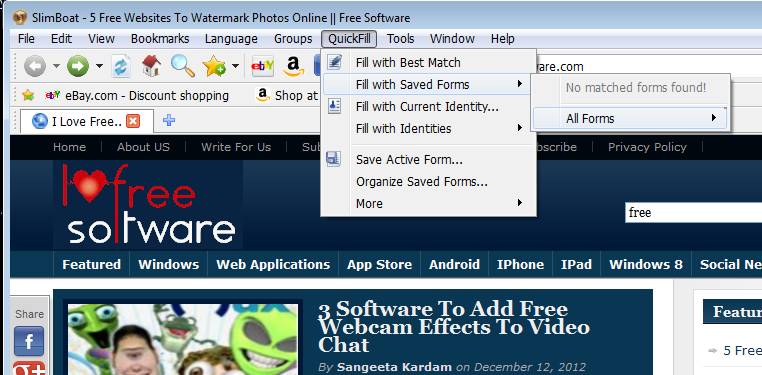The height and width of the screenshot is (375, 762).
Task: Close the I Love Free tab
Action: [133, 121]
